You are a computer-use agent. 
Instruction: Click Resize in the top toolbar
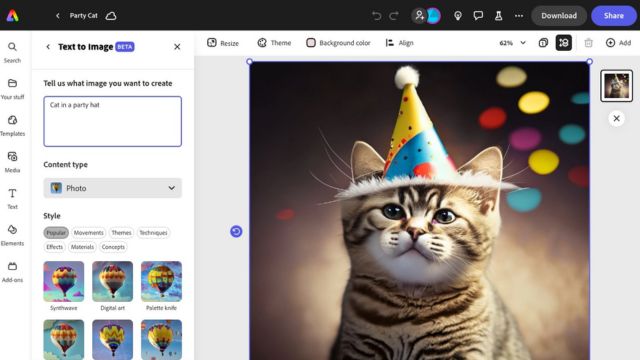point(223,43)
